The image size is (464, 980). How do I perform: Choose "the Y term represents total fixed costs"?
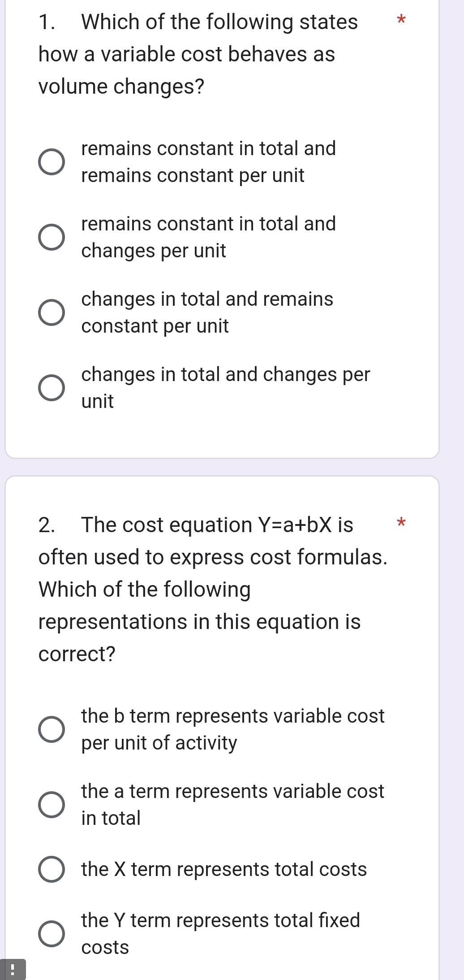tap(51, 934)
